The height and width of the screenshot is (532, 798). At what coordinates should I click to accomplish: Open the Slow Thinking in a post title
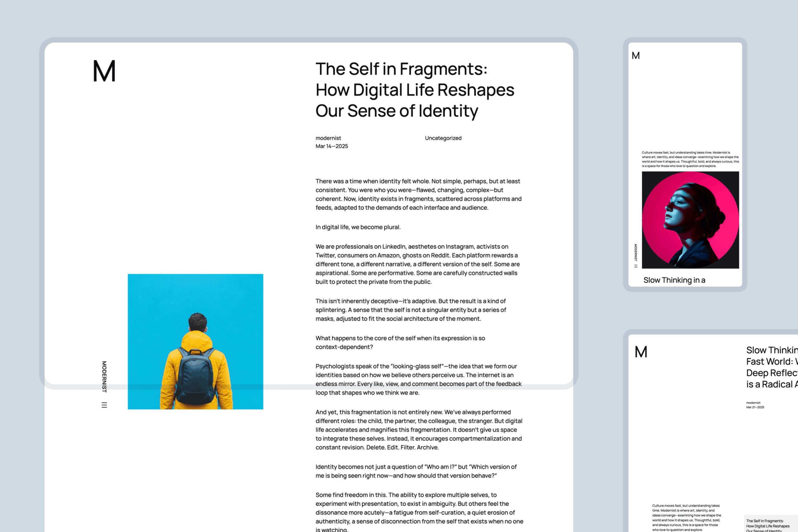(674, 280)
